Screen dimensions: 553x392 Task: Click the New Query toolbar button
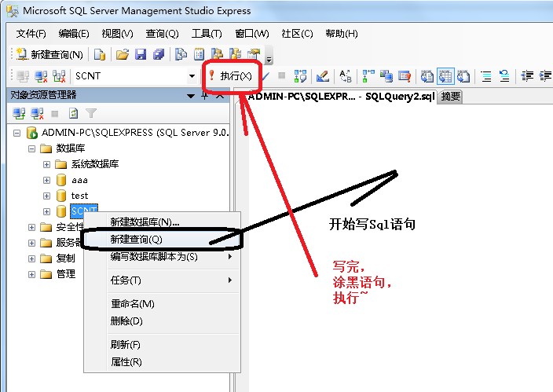click(x=49, y=54)
